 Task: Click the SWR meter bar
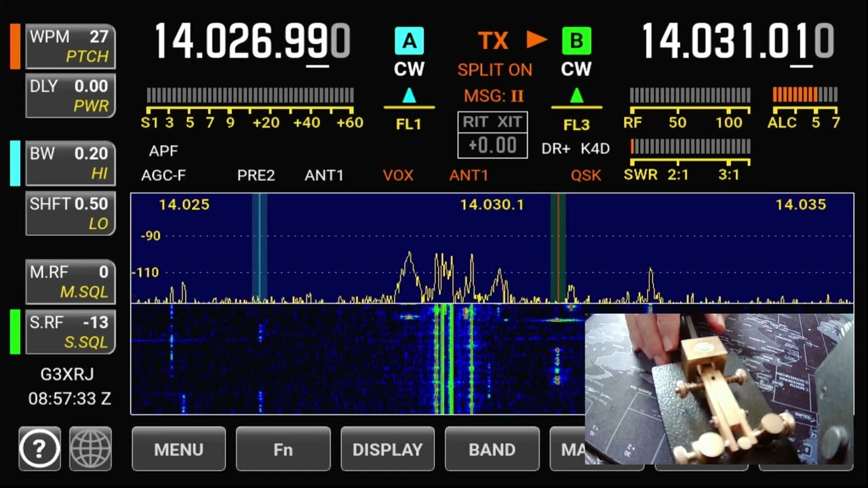690,146
